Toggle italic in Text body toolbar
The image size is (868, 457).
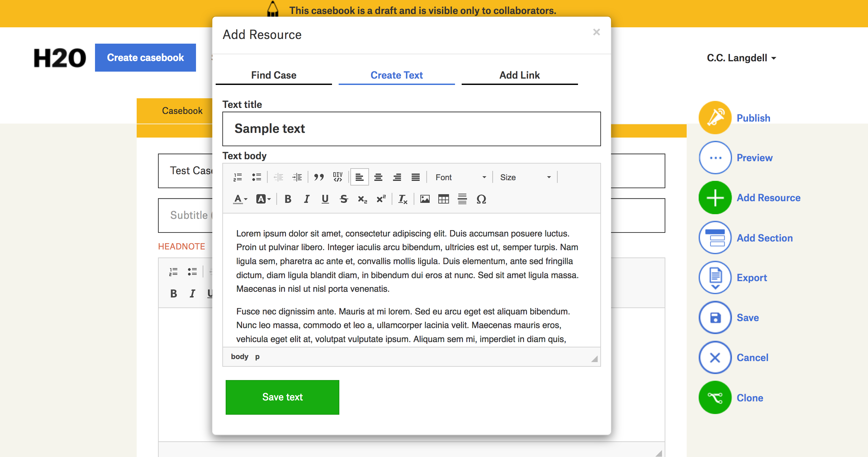[x=306, y=199]
